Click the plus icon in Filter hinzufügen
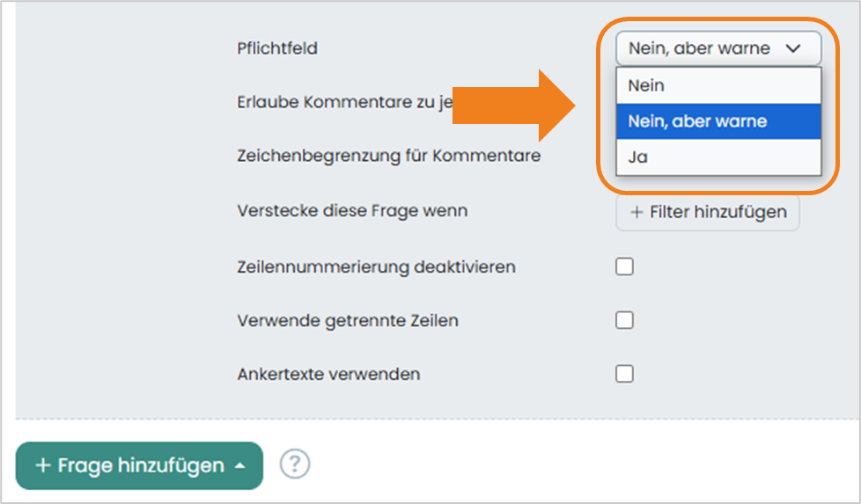This screenshot has height=504, width=861. pos(637,212)
